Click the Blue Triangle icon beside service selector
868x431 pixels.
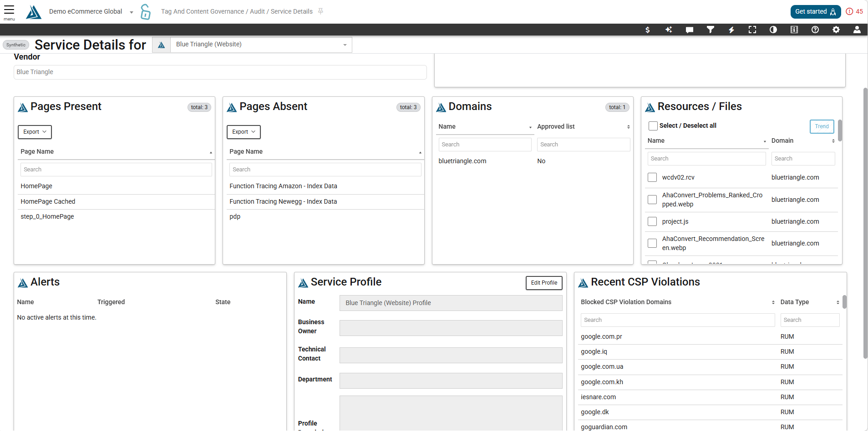tap(162, 45)
